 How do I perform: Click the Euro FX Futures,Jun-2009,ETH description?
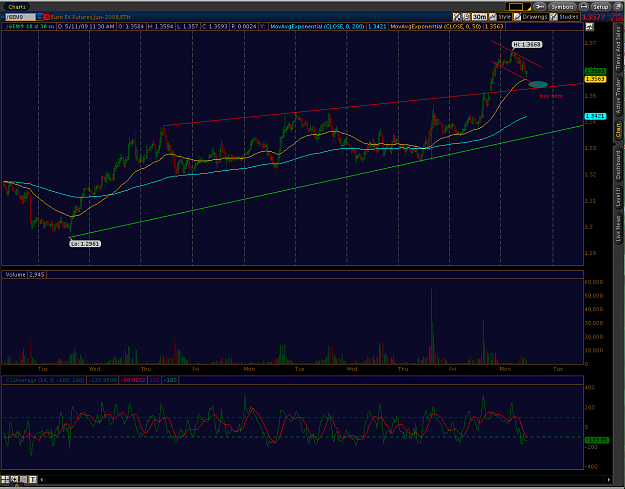(x=90, y=17)
